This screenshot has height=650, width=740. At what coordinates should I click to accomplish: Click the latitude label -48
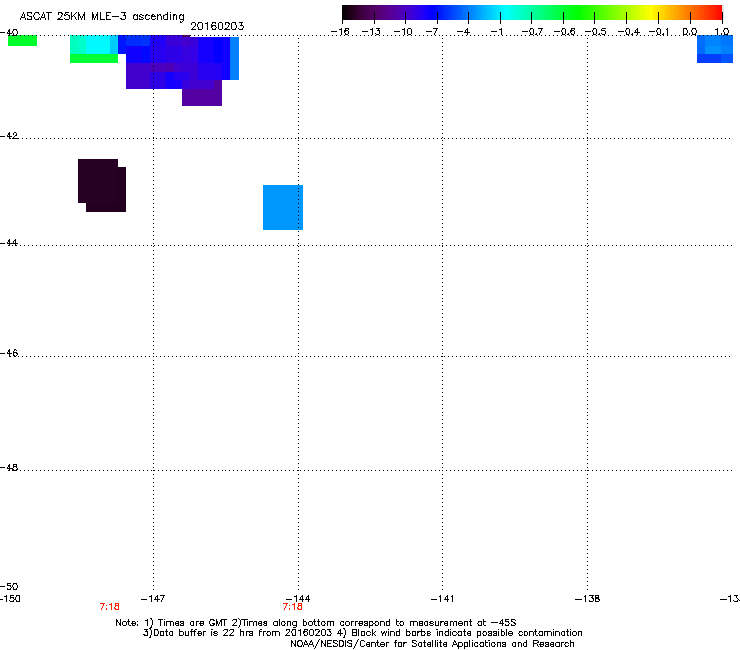pos(9,467)
